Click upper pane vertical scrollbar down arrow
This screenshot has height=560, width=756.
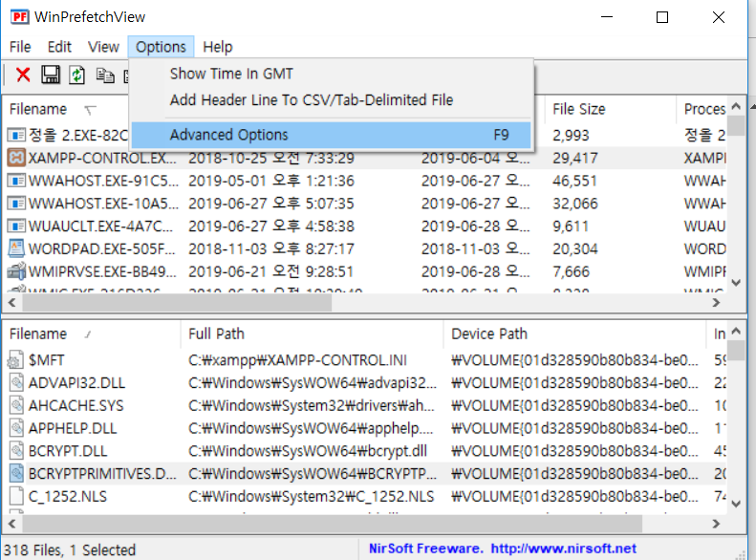736,283
